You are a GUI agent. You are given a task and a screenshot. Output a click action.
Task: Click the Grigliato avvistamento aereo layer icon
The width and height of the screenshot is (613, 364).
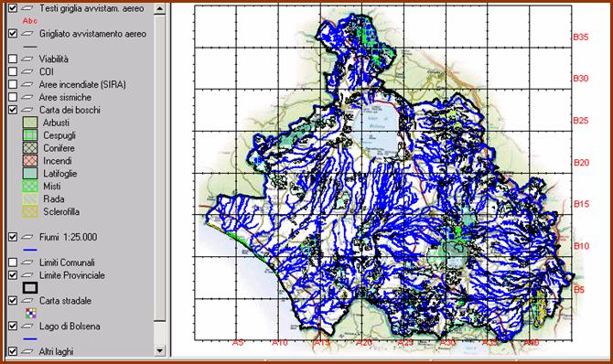pyautogui.click(x=27, y=34)
